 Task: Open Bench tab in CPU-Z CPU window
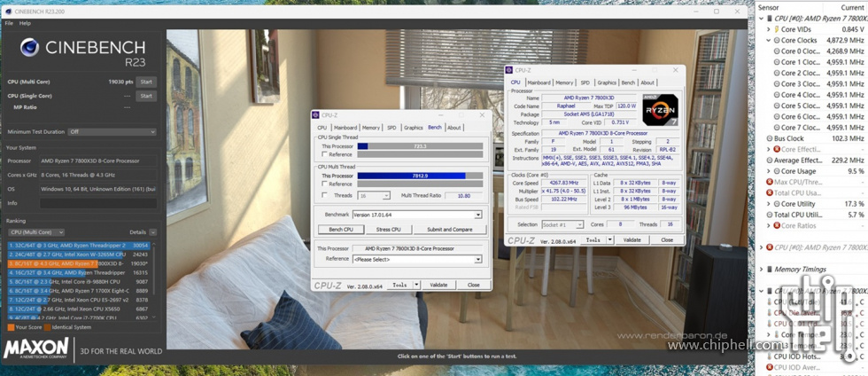[x=628, y=82]
